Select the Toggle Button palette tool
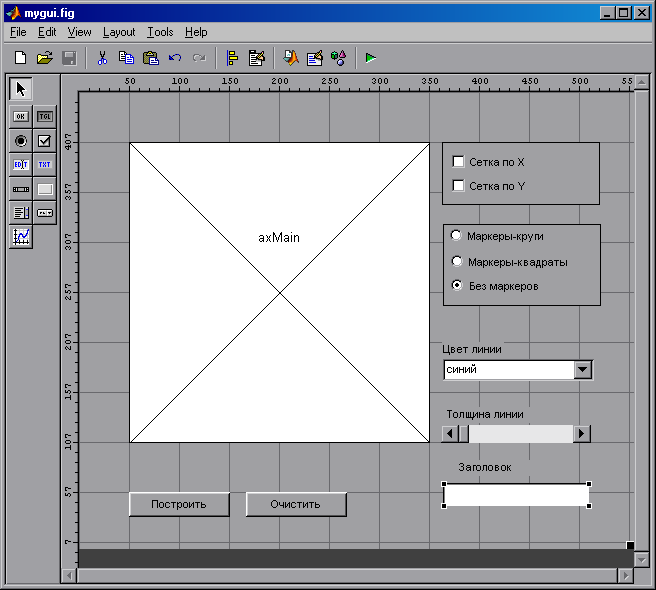Image resolution: width=656 pixels, height=590 pixels. point(44,116)
